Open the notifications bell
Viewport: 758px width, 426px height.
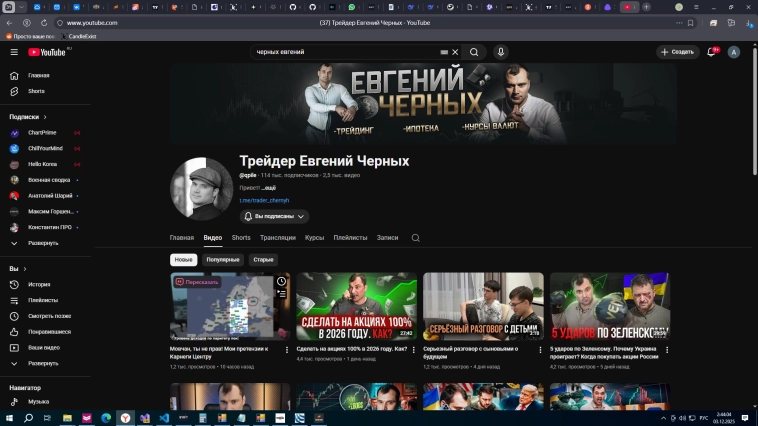(711, 52)
